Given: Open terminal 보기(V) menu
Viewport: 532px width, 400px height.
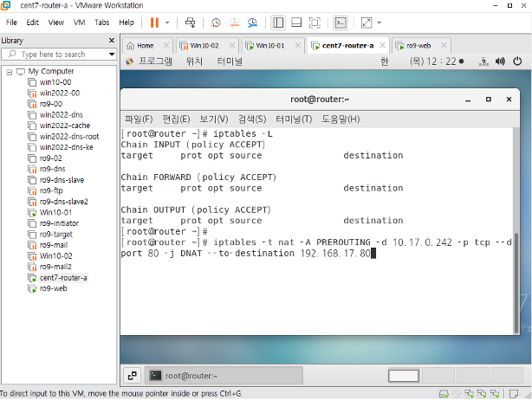Looking at the screenshot, I should [214, 119].
